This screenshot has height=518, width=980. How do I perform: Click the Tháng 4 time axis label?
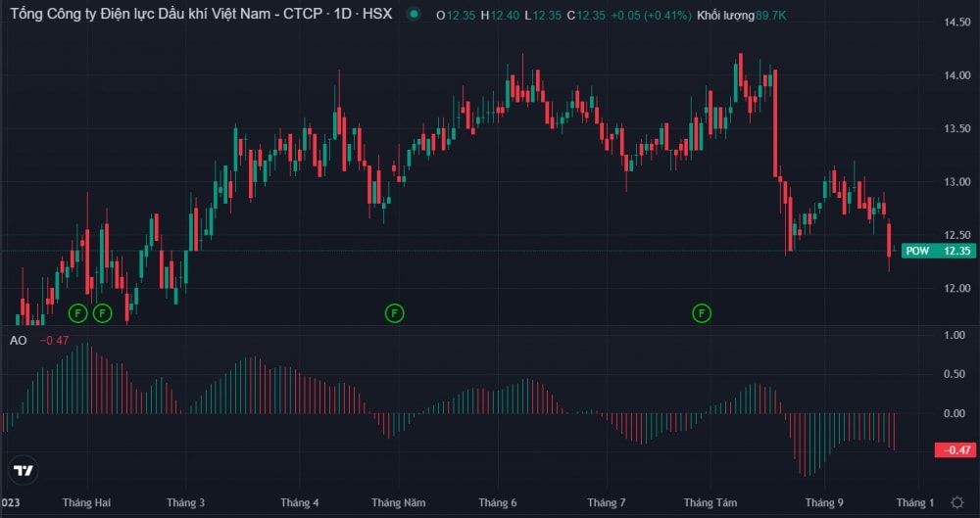click(x=300, y=502)
